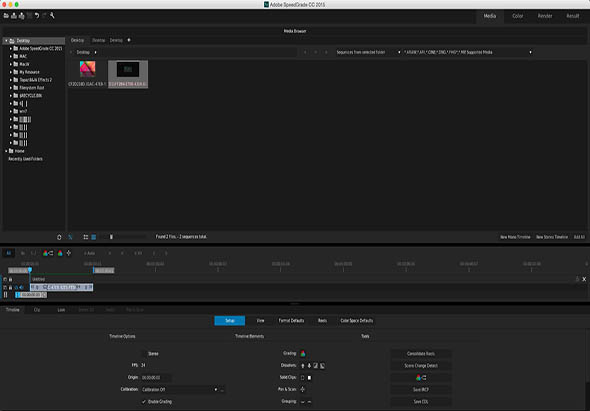
Task: Switch to the Result tab
Action: 573,16
